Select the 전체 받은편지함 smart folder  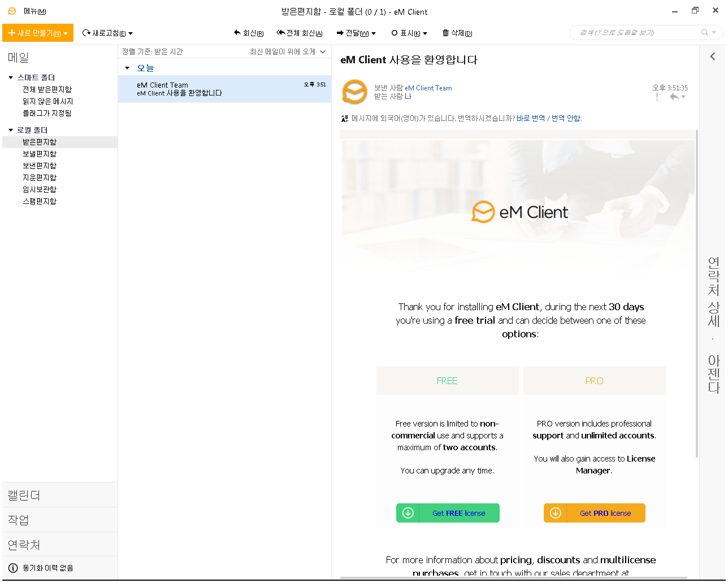pos(47,89)
